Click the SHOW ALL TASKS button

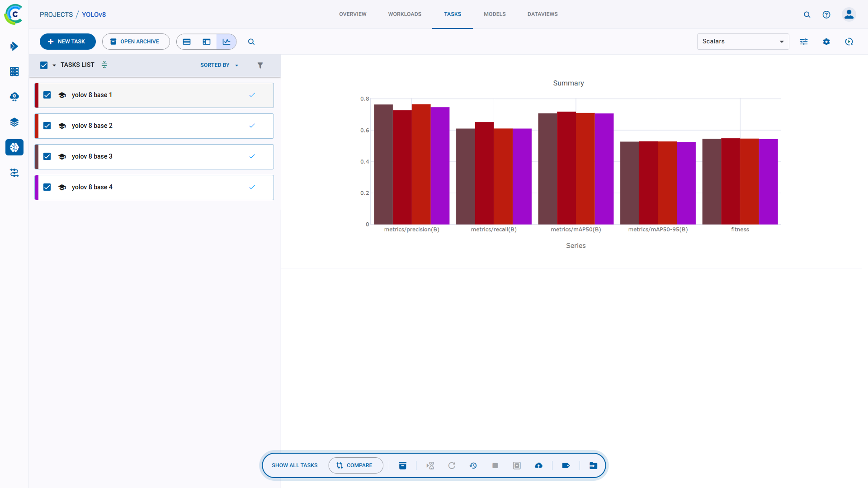pyautogui.click(x=295, y=465)
